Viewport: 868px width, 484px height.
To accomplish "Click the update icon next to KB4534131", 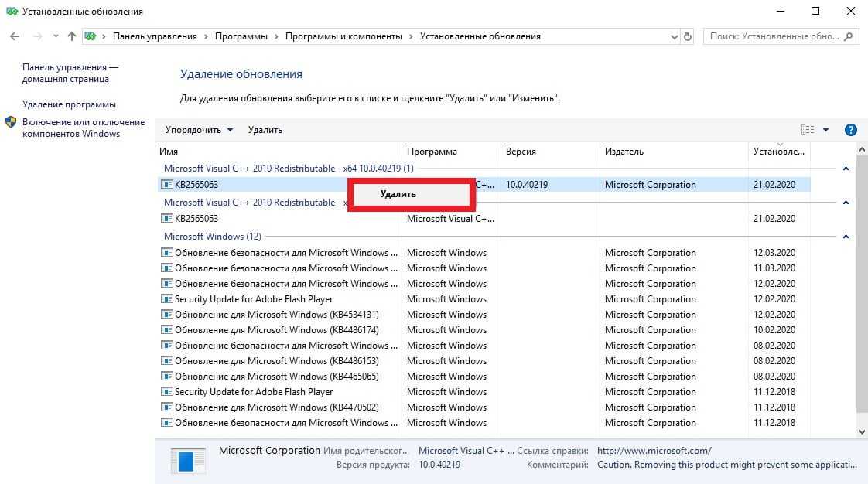I will (x=166, y=315).
